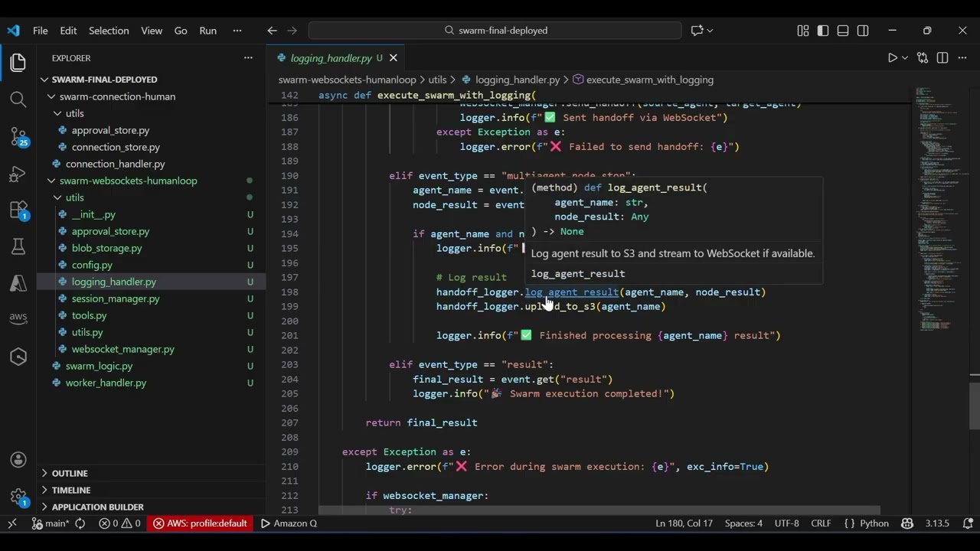This screenshot has width=980, height=551.
Task: Open the Manage gear icon
Action: click(x=18, y=497)
